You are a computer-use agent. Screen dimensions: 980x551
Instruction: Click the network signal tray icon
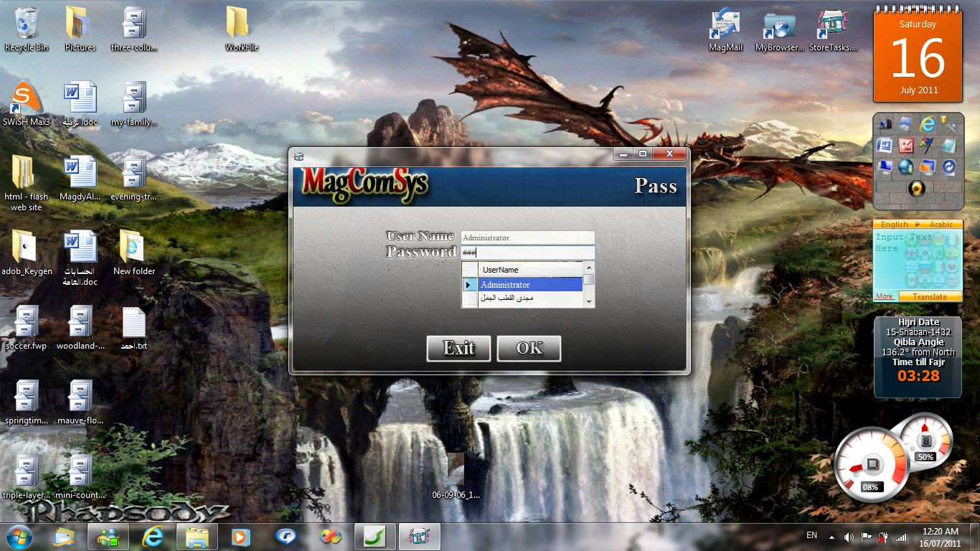pos(900,537)
